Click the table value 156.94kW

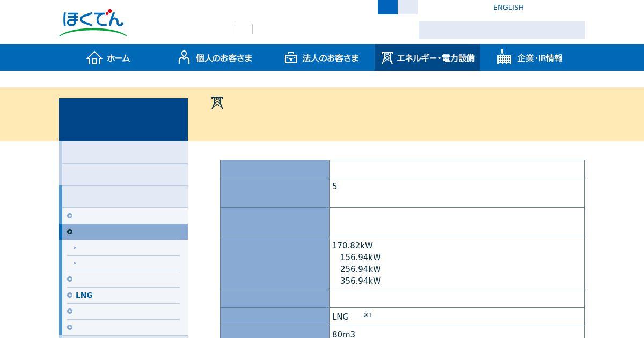tap(361, 258)
